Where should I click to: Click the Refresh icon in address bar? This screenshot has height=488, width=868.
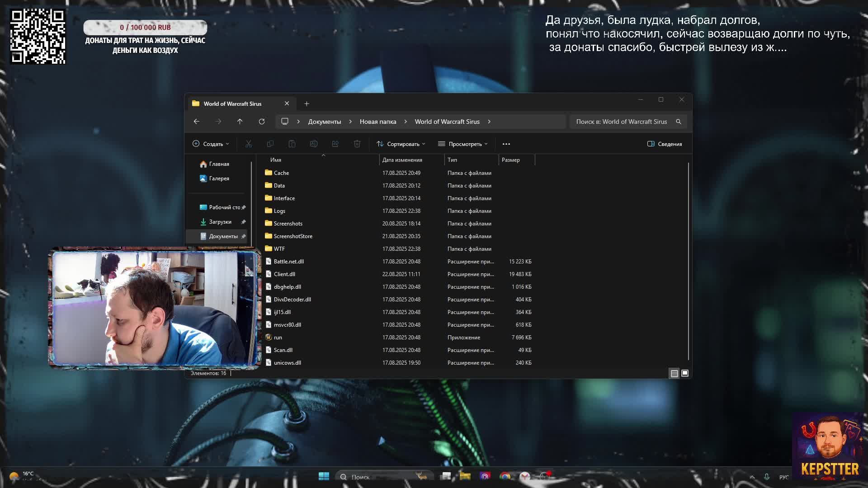click(261, 122)
